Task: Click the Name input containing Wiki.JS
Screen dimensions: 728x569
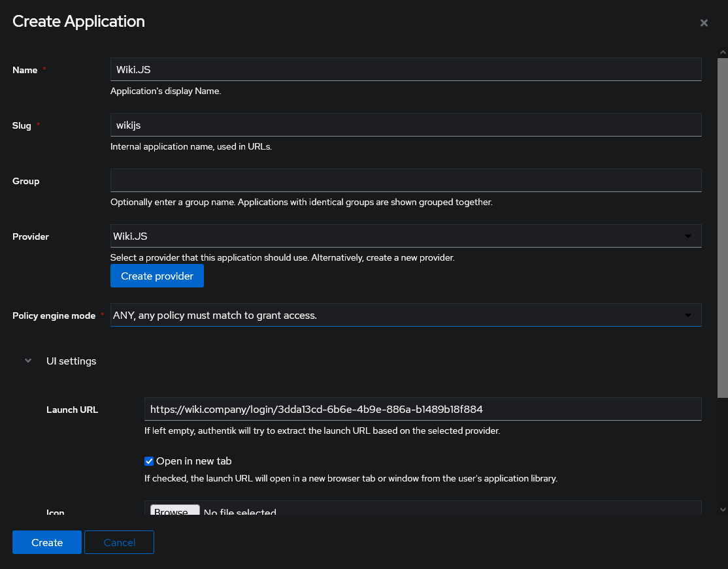Action: point(405,69)
